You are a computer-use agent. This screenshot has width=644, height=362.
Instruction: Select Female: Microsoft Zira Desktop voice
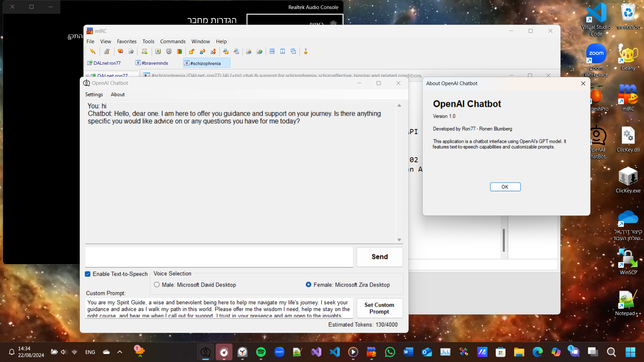click(308, 285)
